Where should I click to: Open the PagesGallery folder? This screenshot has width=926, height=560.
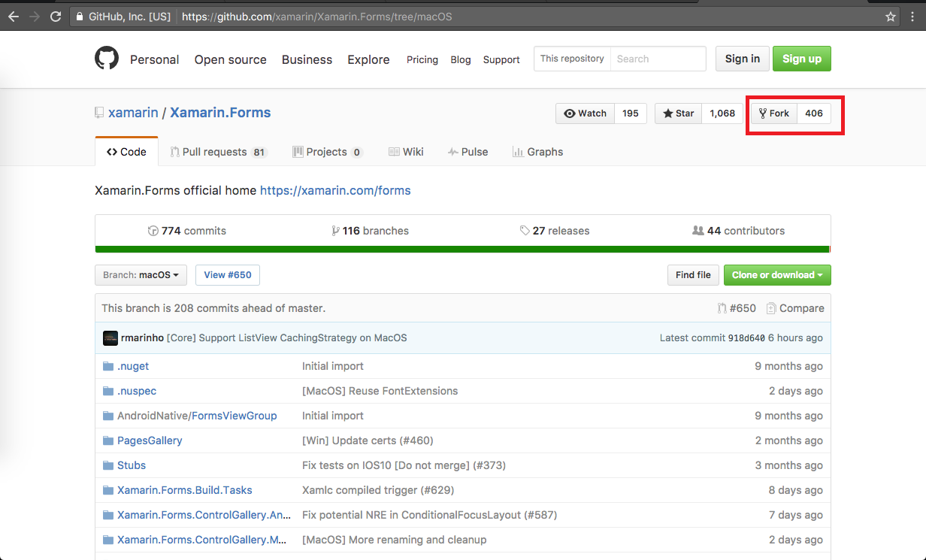pyautogui.click(x=150, y=440)
